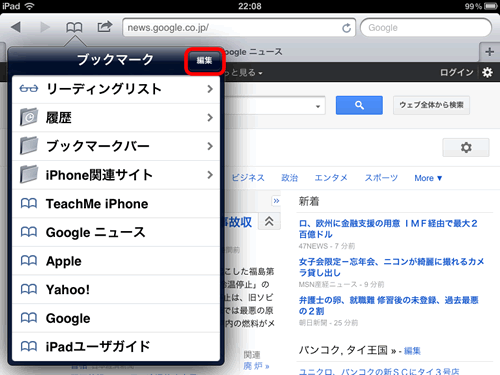This screenshot has height=375, width=500.
Task: Expand ブックマークバー chevron
Action: pyautogui.click(x=210, y=146)
